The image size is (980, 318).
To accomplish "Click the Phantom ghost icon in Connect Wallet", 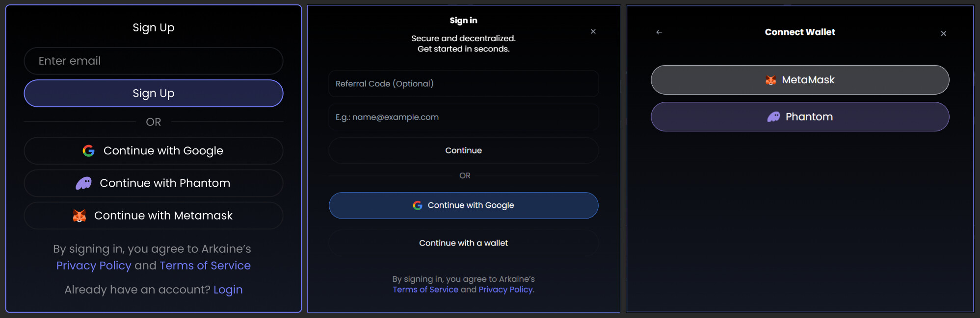I will (773, 117).
